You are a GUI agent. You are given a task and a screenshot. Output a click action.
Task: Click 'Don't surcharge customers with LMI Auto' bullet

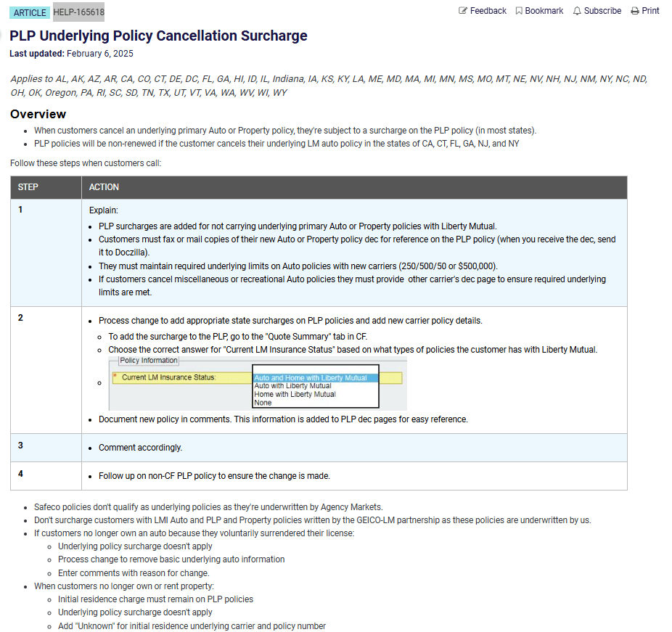coord(313,520)
